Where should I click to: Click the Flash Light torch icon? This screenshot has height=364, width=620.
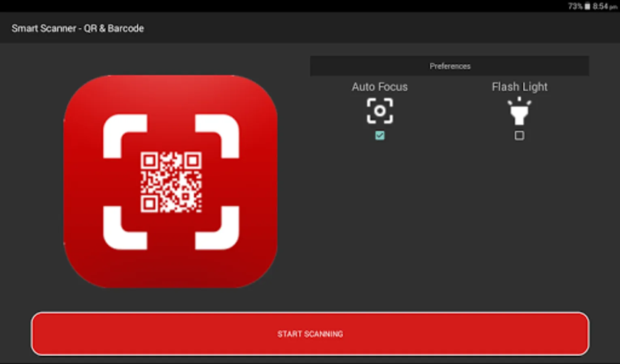pos(519,111)
